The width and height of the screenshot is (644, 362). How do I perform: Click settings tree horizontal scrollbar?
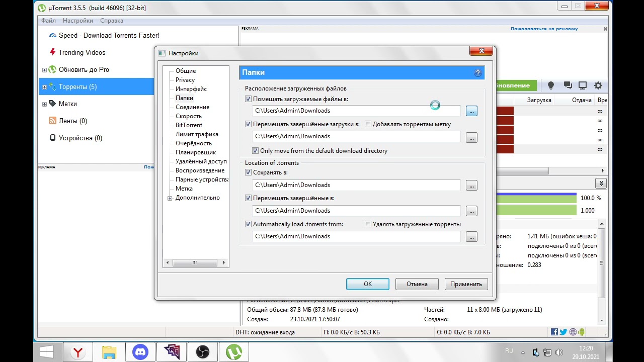click(196, 262)
